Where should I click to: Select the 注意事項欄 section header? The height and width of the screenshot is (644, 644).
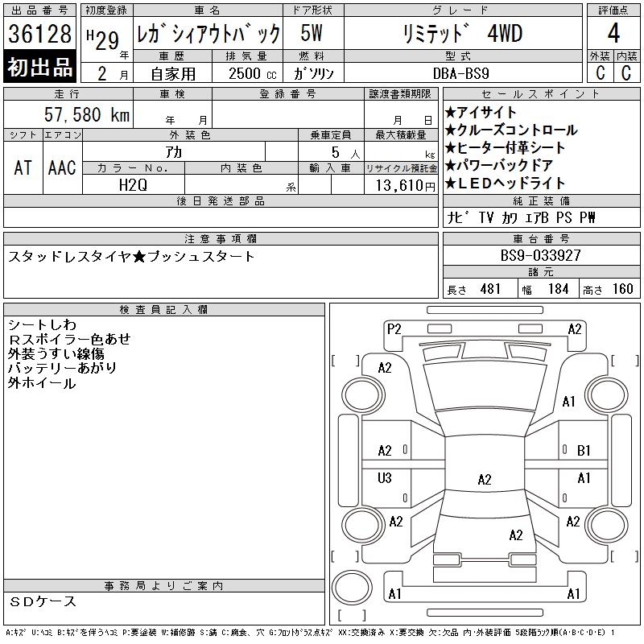pyautogui.click(x=221, y=238)
